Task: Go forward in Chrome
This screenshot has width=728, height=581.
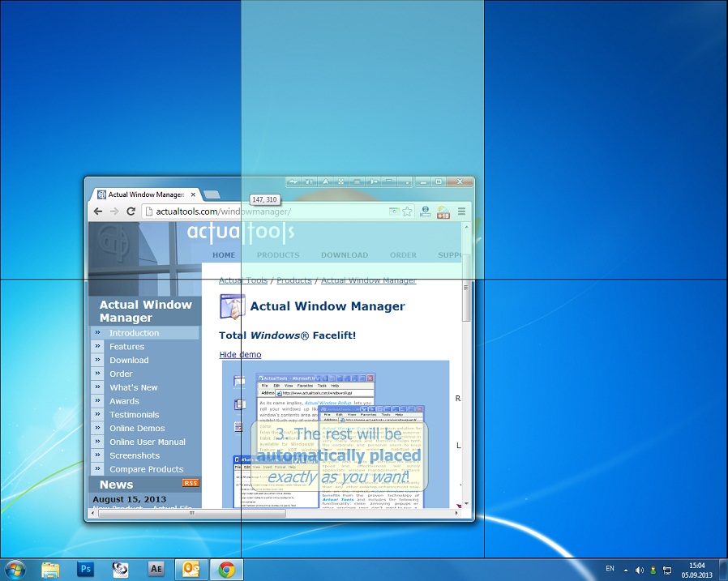Action: (114, 211)
